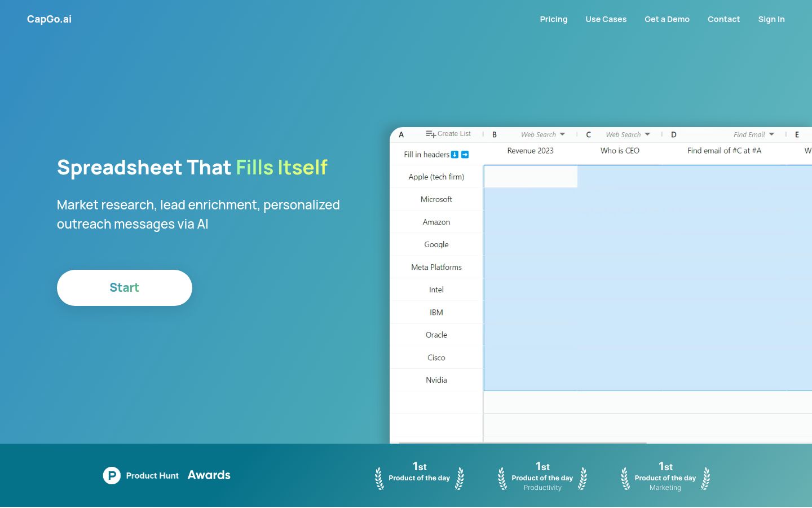Click the spreadsheet horizontal scrollbar
Viewport: 812px width, 508px height.
click(523, 443)
